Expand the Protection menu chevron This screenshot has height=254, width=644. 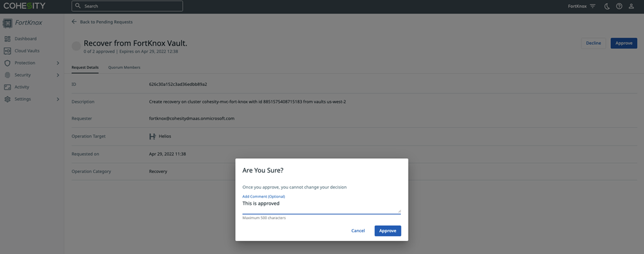[x=58, y=63]
